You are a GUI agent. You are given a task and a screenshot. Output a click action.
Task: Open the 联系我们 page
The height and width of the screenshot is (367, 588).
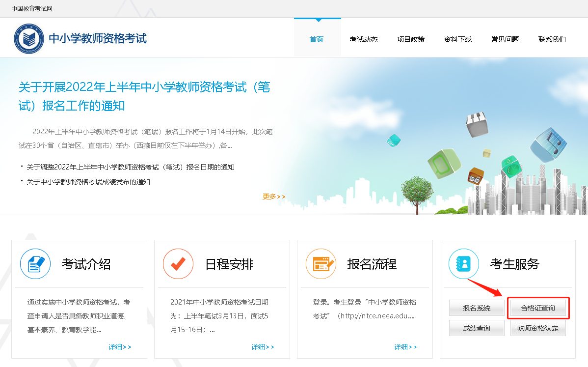click(x=552, y=39)
